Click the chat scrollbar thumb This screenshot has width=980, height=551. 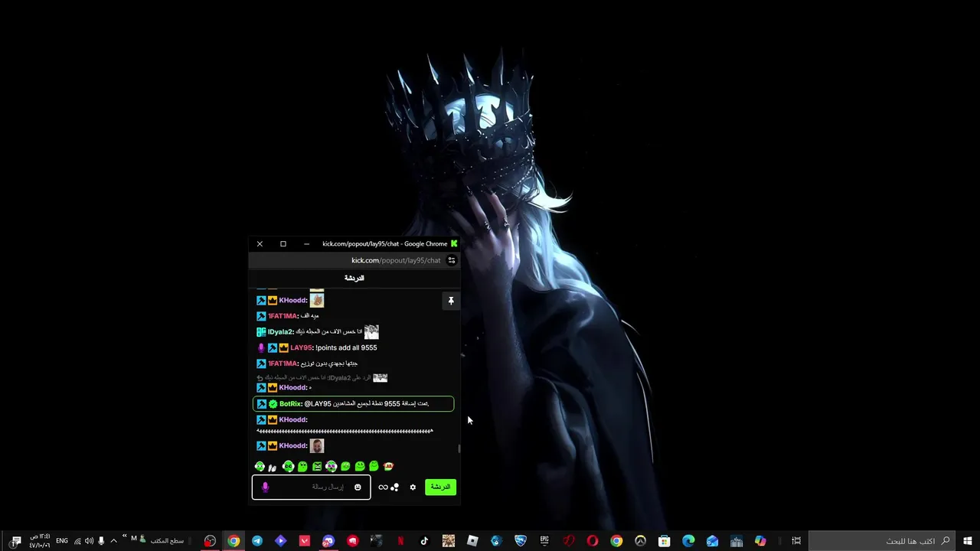tap(459, 448)
